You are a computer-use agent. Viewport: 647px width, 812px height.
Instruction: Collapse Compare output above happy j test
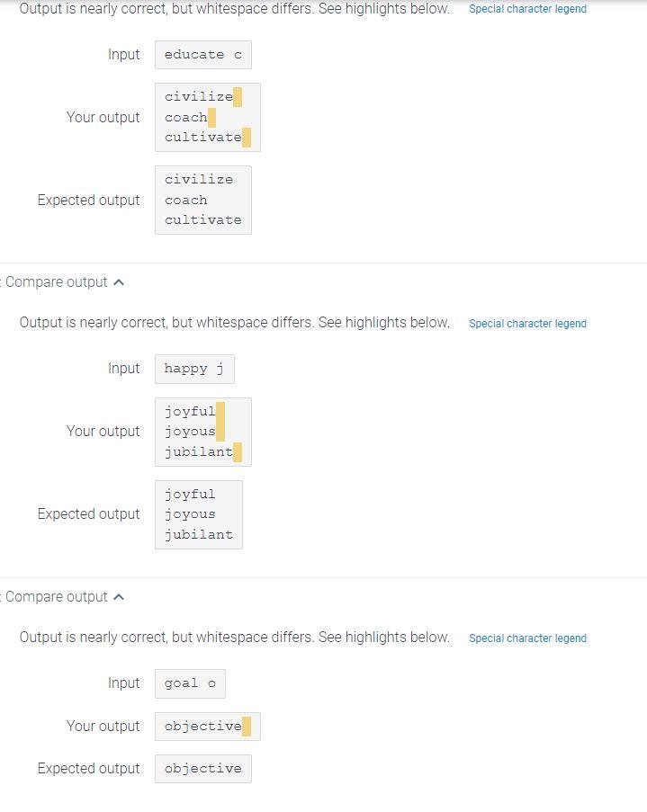(x=56, y=282)
